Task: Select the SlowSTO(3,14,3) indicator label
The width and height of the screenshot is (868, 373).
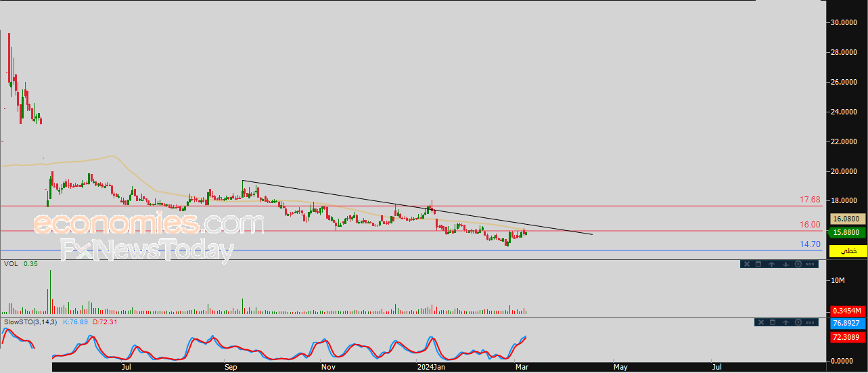Action: point(31,322)
